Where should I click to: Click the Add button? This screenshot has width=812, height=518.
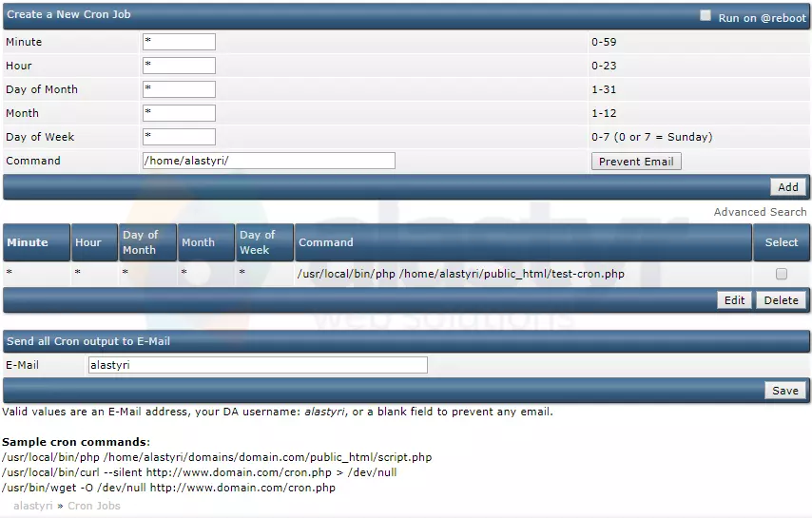[x=787, y=187]
